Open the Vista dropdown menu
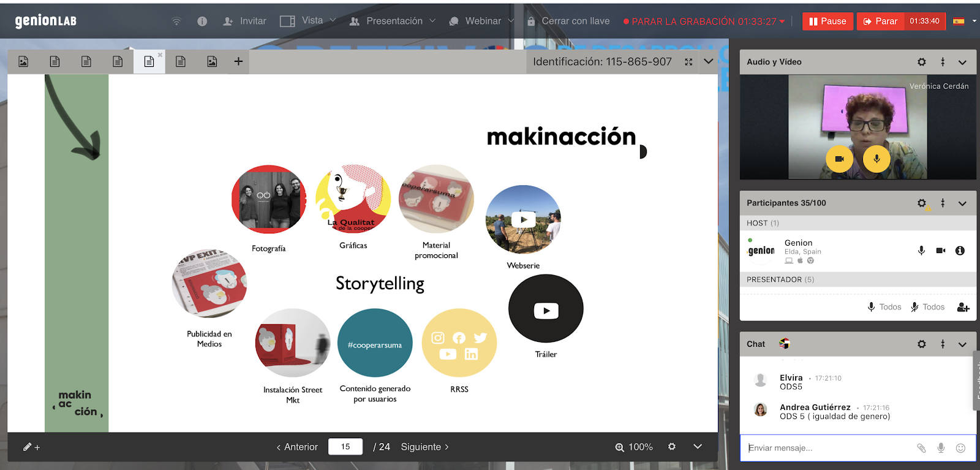The image size is (980, 470). click(308, 21)
